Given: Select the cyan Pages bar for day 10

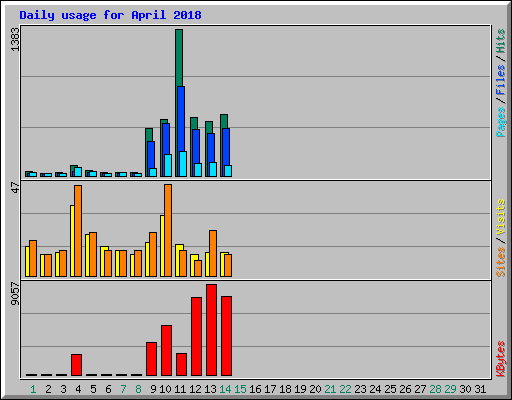Looking at the screenshot, I should [x=168, y=165].
